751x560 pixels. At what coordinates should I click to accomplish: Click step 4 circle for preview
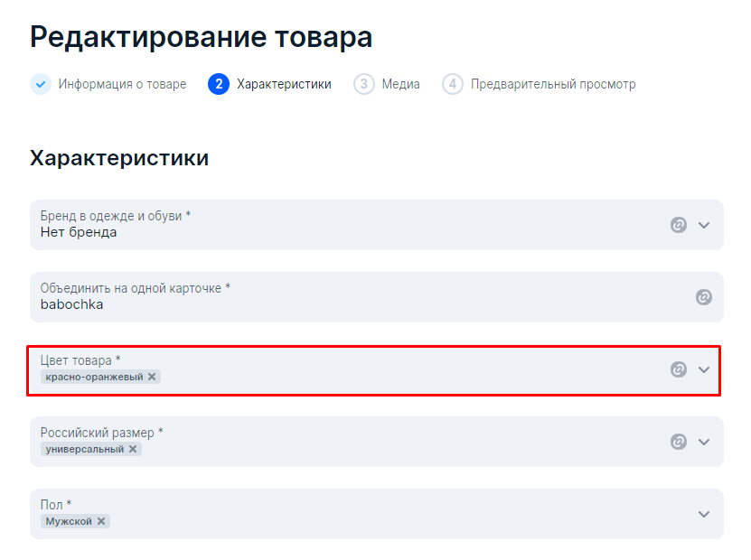[452, 84]
